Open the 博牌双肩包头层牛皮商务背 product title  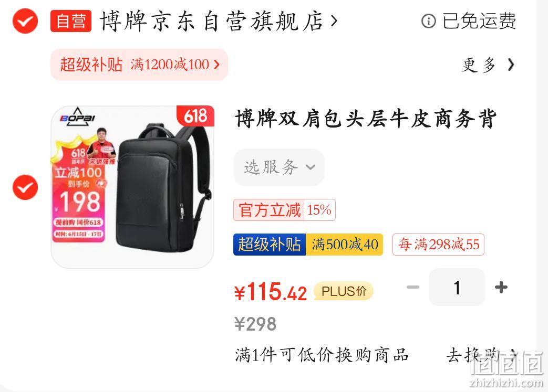[x=366, y=119]
